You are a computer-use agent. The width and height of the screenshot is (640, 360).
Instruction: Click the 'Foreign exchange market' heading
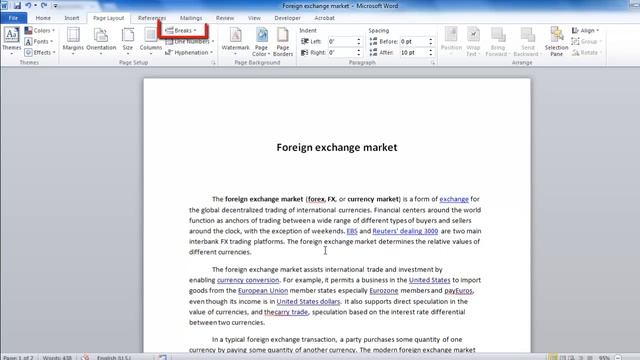pyautogui.click(x=337, y=147)
